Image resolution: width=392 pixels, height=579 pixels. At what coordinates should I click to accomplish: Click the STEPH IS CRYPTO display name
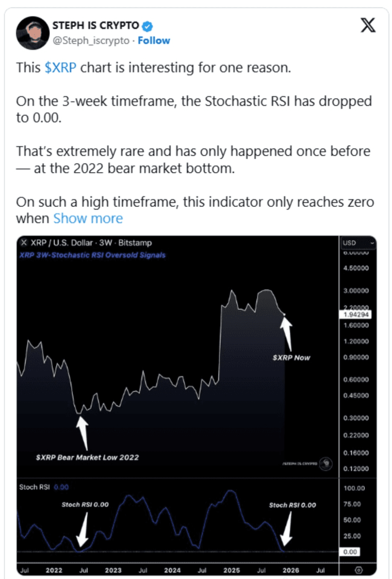coord(96,26)
